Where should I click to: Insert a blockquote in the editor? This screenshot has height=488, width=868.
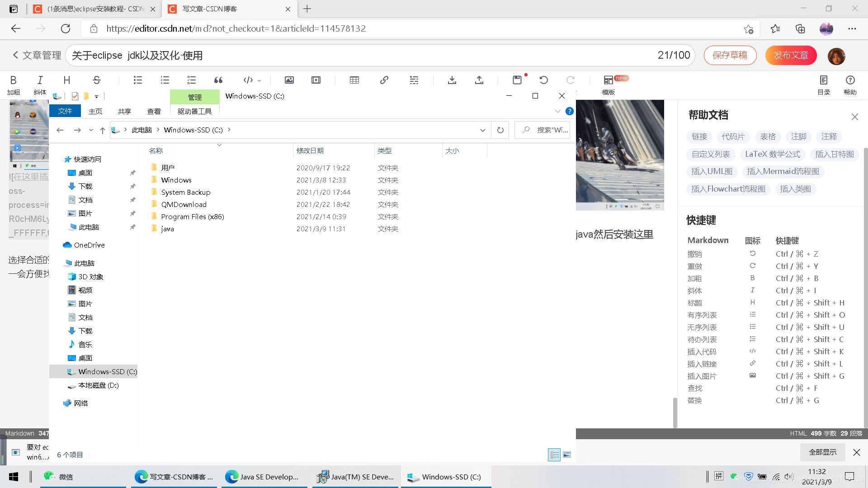click(218, 80)
